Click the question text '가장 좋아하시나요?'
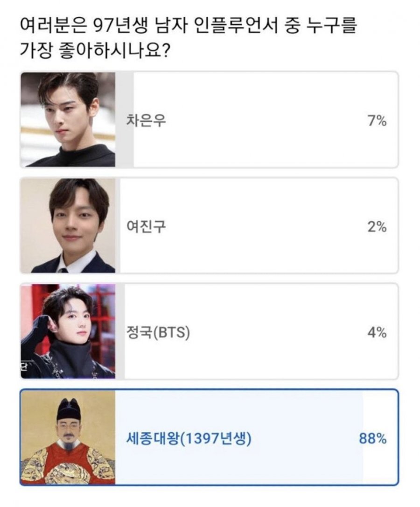The height and width of the screenshot is (507, 420). point(94,50)
